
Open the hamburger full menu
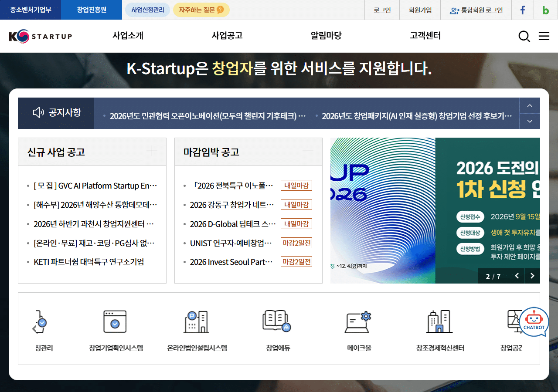[x=544, y=36]
